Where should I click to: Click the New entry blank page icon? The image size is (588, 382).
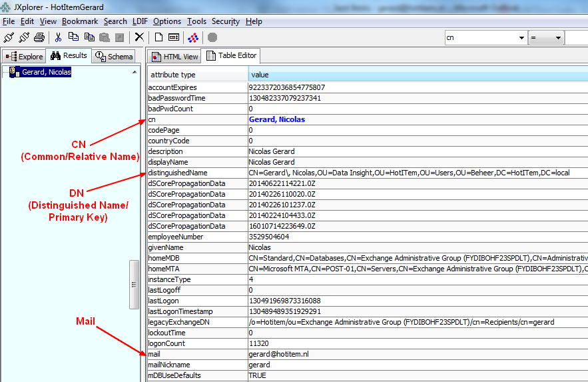point(158,37)
